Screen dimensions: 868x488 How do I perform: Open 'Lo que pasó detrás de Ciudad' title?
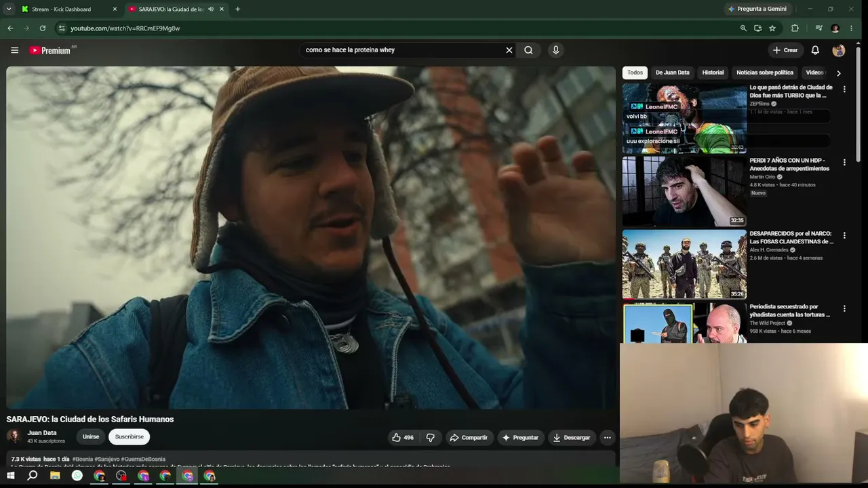pos(791,91)
